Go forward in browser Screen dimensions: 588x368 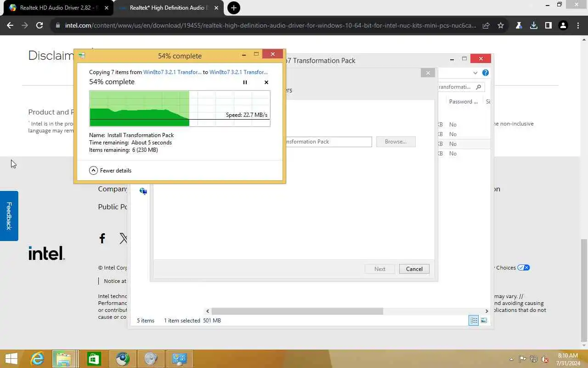tap(25, 26)
